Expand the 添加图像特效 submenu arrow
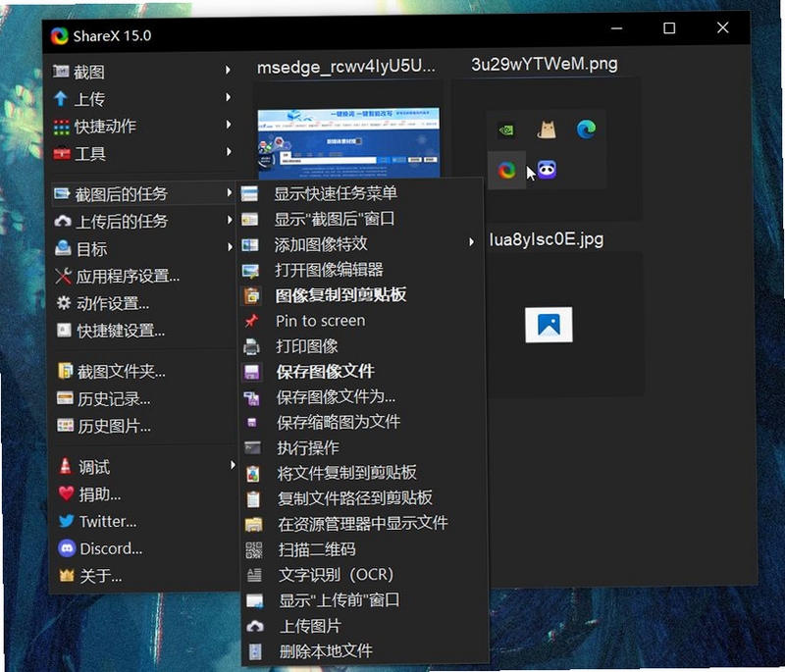Image resolution: width=785 pixels, height=672 pixels. tap(471, 242)
